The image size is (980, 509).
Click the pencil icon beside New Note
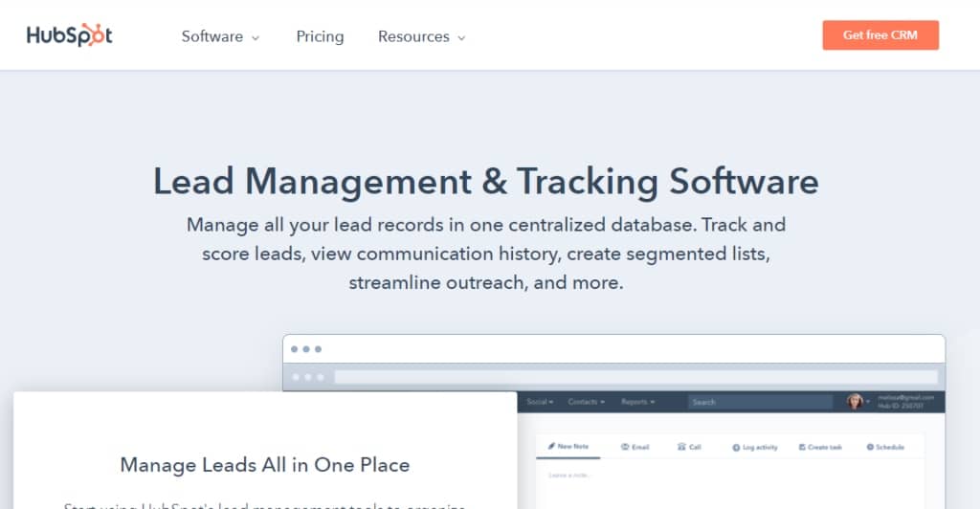552,446
